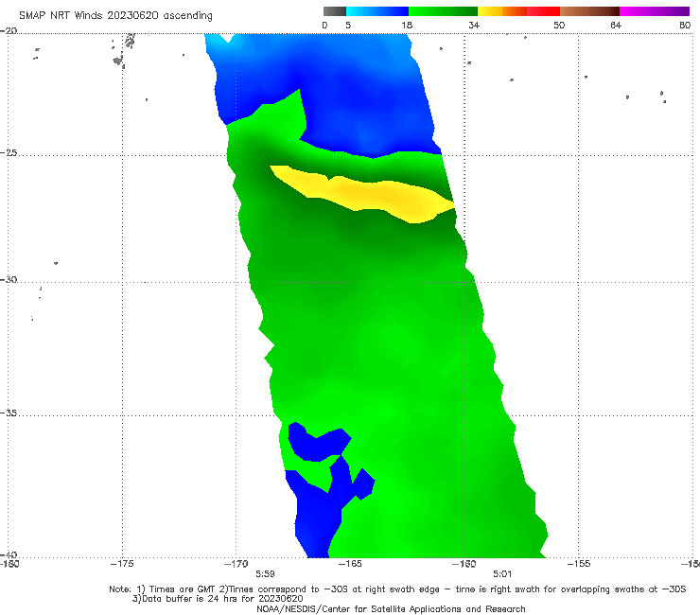
Task: Click the "64" label under the color bar
Action: pyautogui.click(x=616, y=25)
